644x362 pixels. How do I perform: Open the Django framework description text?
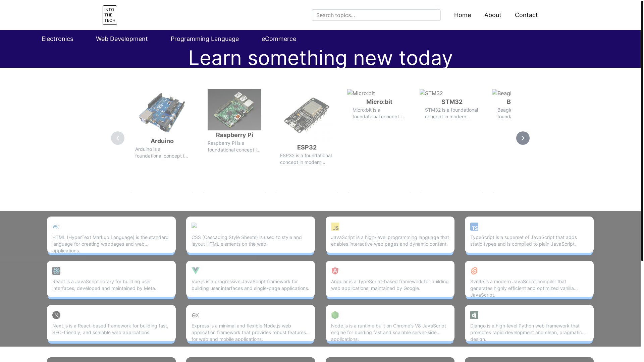click(529, 333)
